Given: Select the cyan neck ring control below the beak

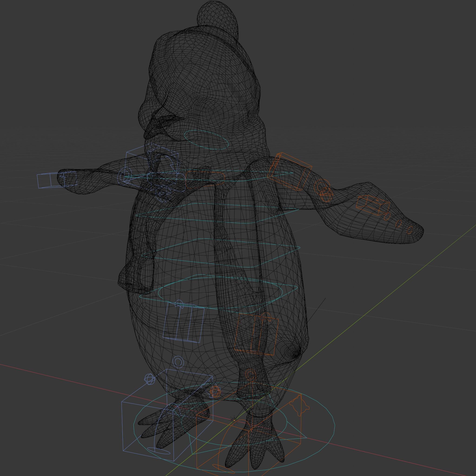Looking at the screenshot, I should [x=206, y=140].
